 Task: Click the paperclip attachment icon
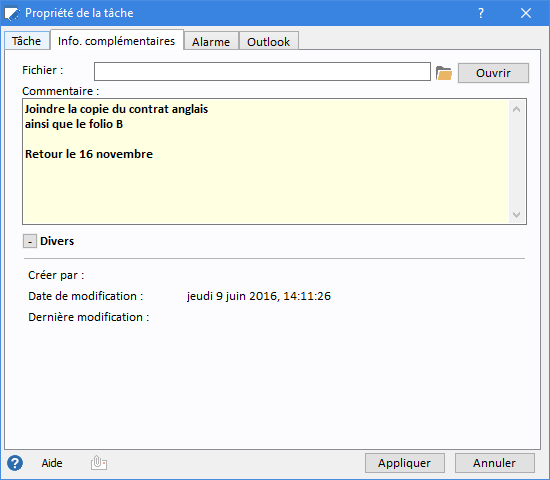coord(99,463)
